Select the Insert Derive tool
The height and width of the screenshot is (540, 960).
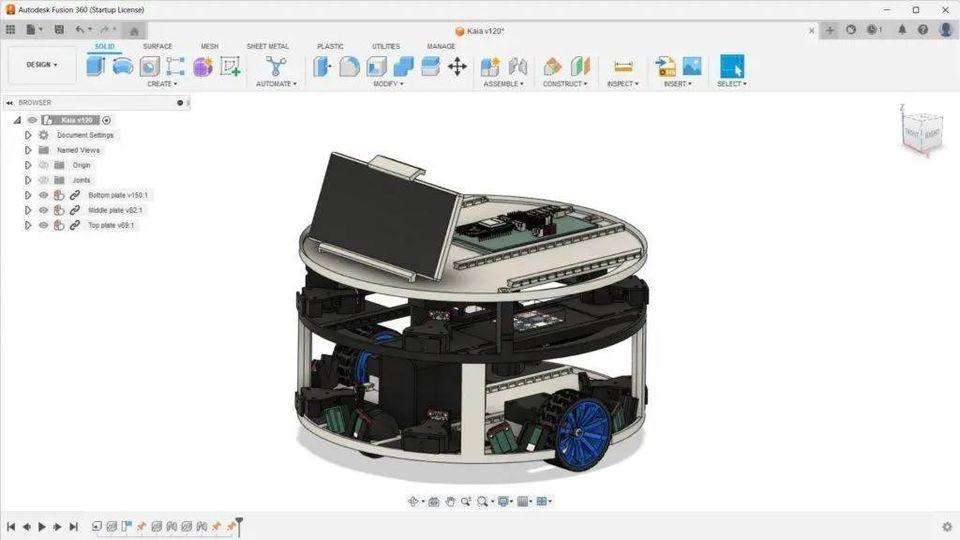pos(665,66)
